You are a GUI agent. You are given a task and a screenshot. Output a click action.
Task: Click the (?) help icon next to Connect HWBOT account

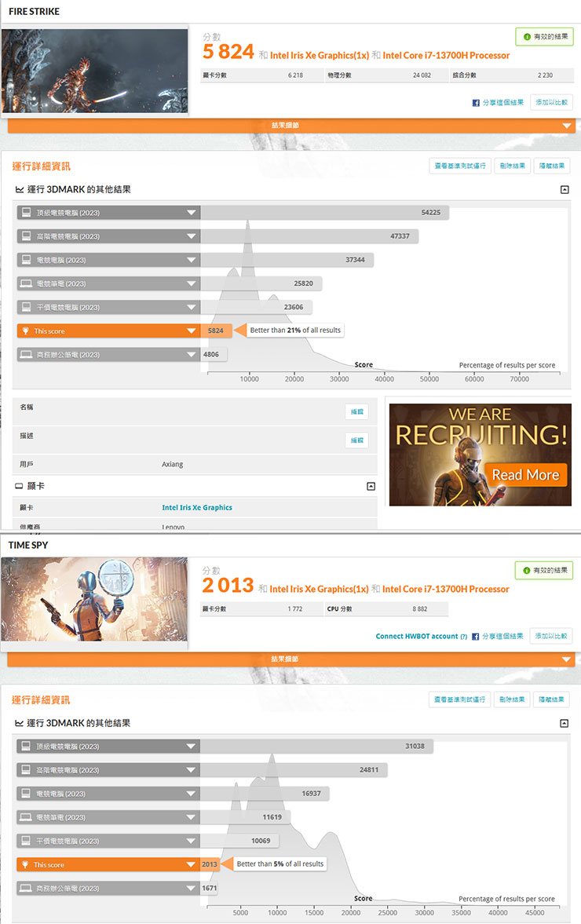464,637
